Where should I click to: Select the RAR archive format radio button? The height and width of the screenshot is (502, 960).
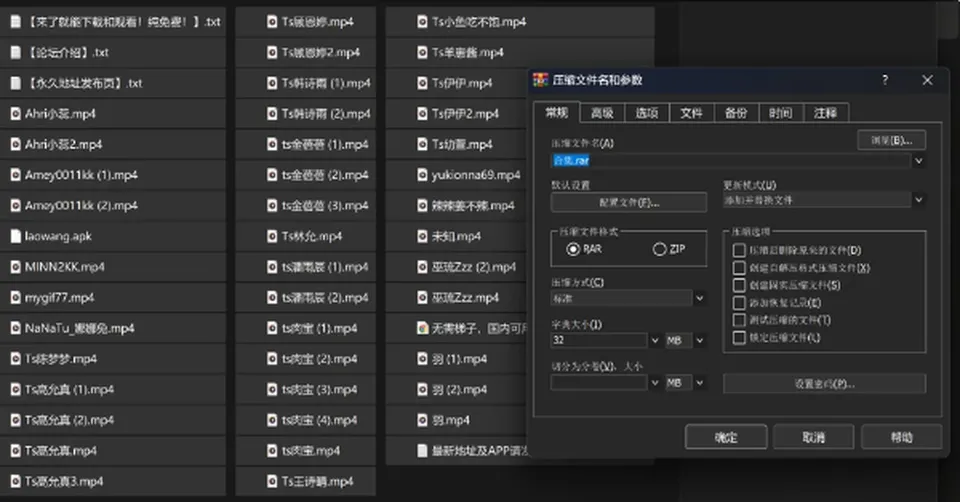pyautogui.click(x=573, y=249)
